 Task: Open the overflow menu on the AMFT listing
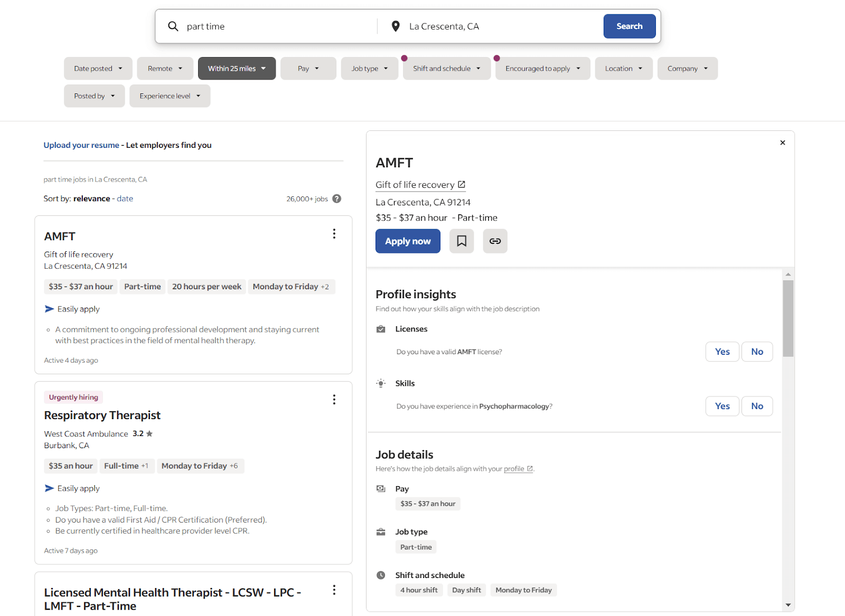click(x=334, y=233)
